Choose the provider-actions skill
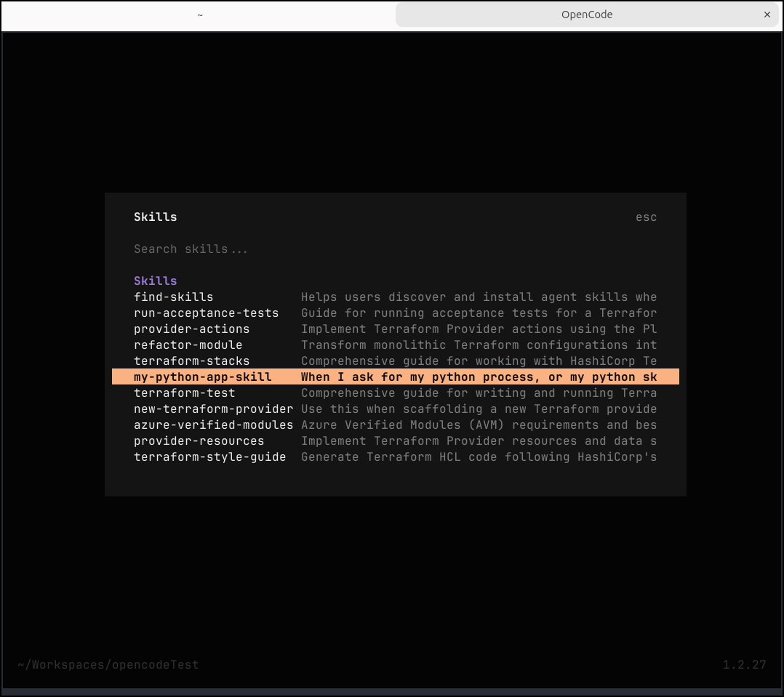The image size is (784, 697). click(191, 329)
